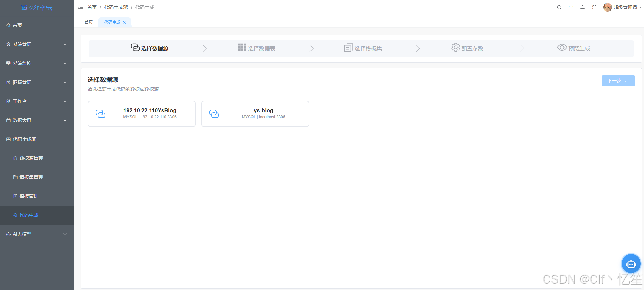Open 模板管理 in the sidebar
The height and width of the screenshot is (290, 644).
click(37, 196)
